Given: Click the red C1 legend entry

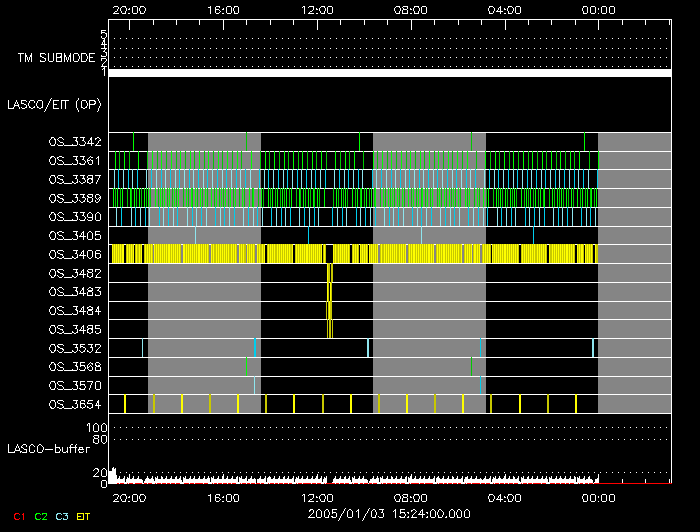Looking at the screenshot, I should (x=17, y=516).
